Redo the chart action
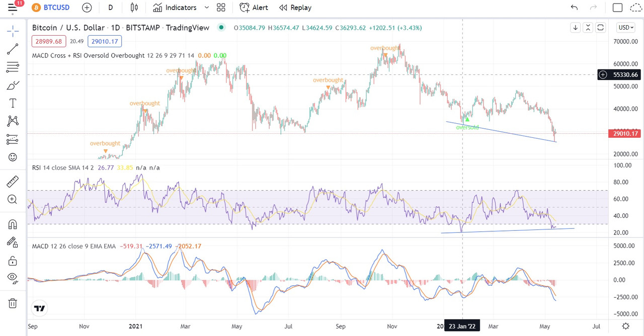Viewport: 644px width, 336px height. tap(594, 8)
